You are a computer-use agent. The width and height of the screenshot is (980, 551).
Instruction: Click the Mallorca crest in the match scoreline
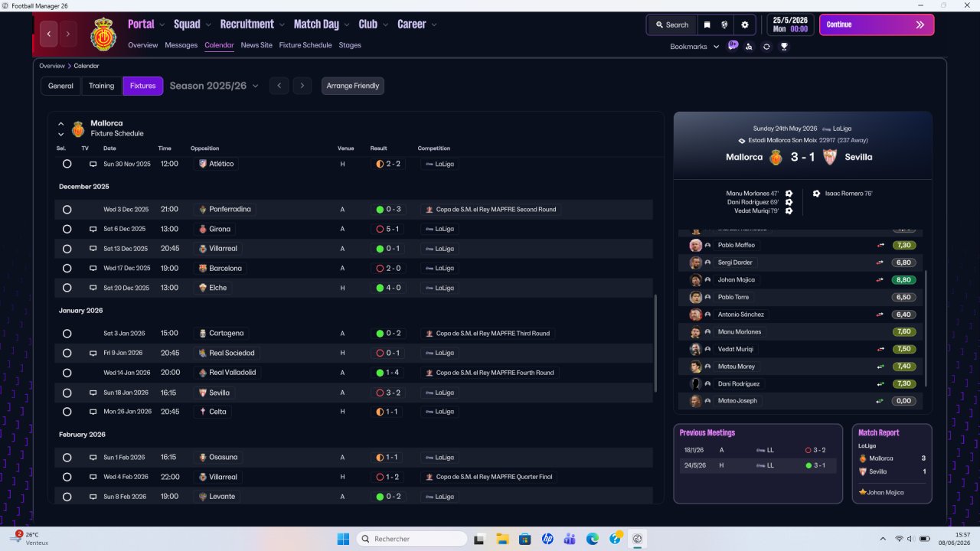click(x=776, y=157)
